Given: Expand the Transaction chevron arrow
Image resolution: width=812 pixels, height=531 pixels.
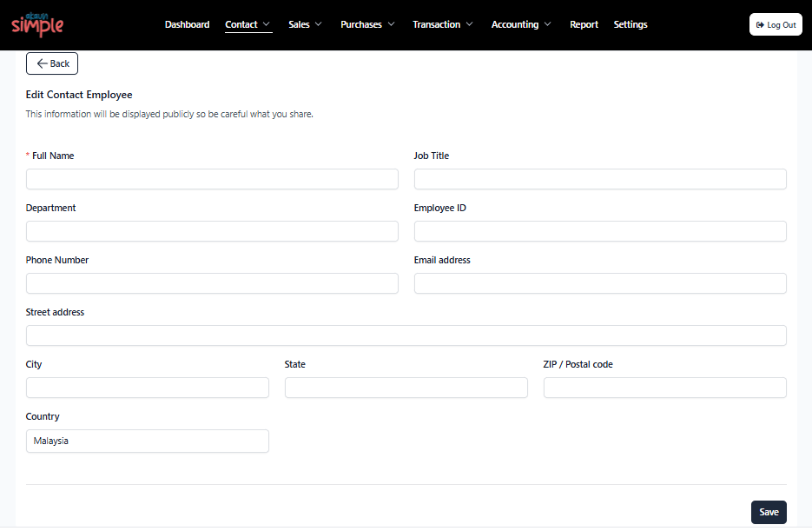Looking at the screenshot, I should [469, 24].
